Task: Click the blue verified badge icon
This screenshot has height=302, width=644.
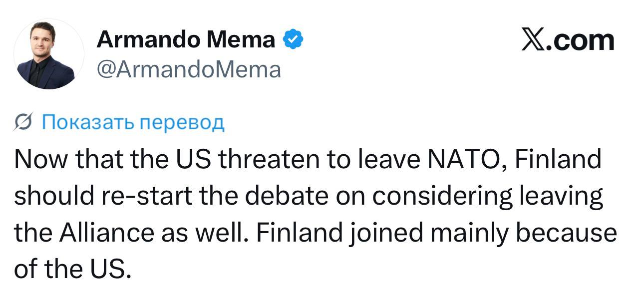Action: pos(293,40)
